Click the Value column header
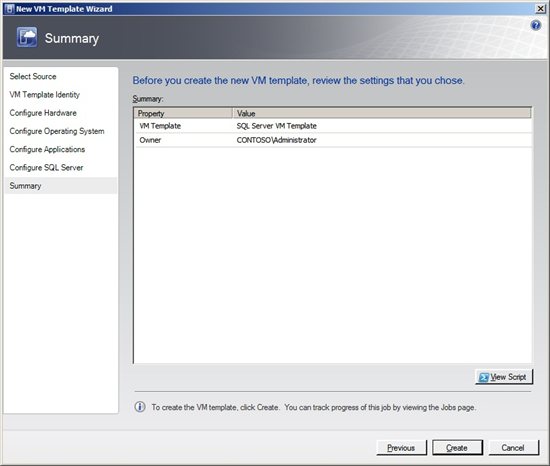Image resolution: width=550 pixels, height=466 pixels. [x=382, y=113]
